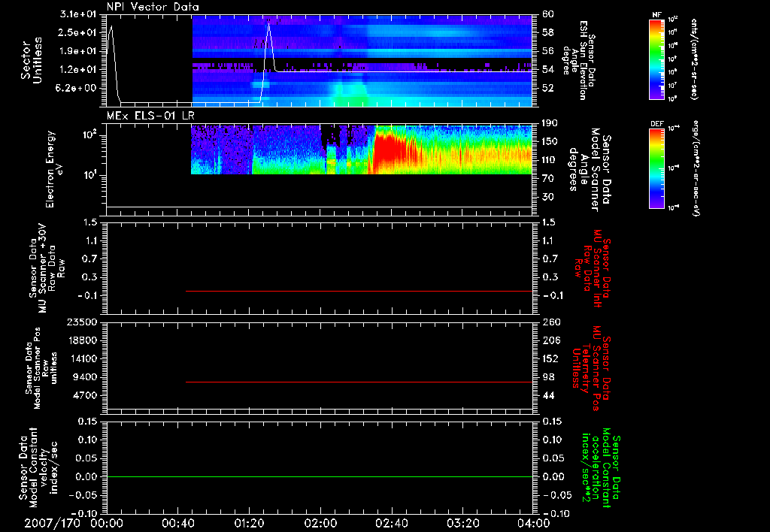
Task: Click the '3.1e+01' sector tick label
Action: click(x=78, y=14)
